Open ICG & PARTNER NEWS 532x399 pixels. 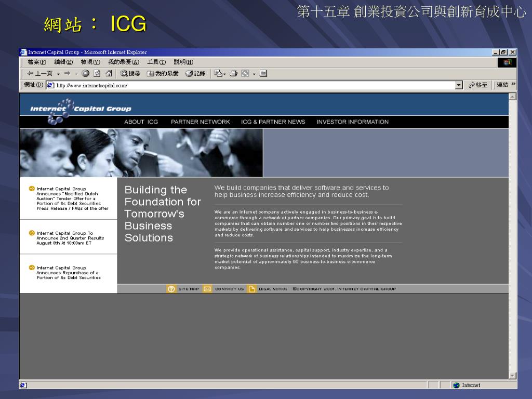pyautogui.click(x=273, y=122)
